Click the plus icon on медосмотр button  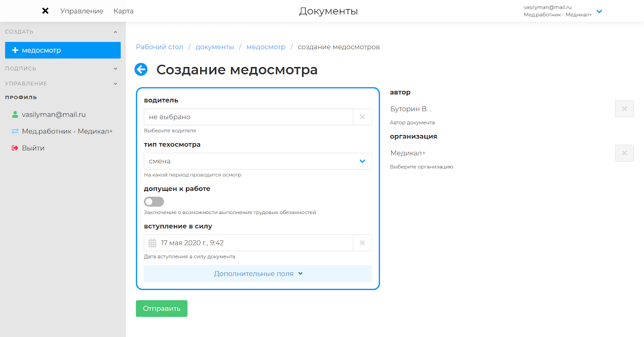[15, 50]
